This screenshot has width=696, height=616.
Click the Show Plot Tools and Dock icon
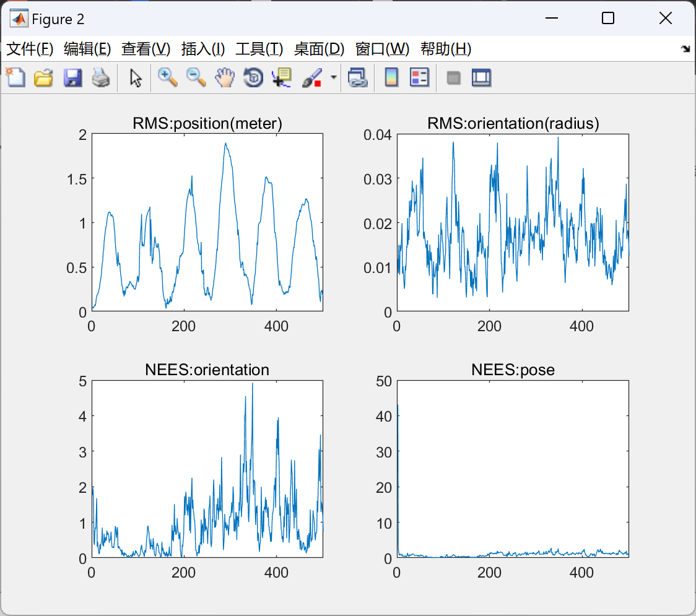tap(482, 77)
